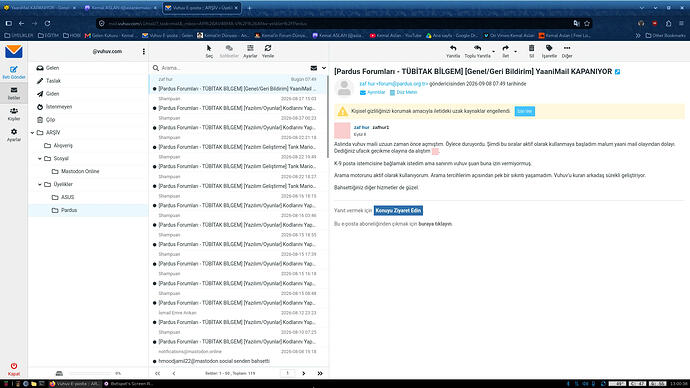Image resolution: width=690 pixels, height=388 pixels.
Task: Open the İlet forward options dropdown arrow
Action: [515, 51]
